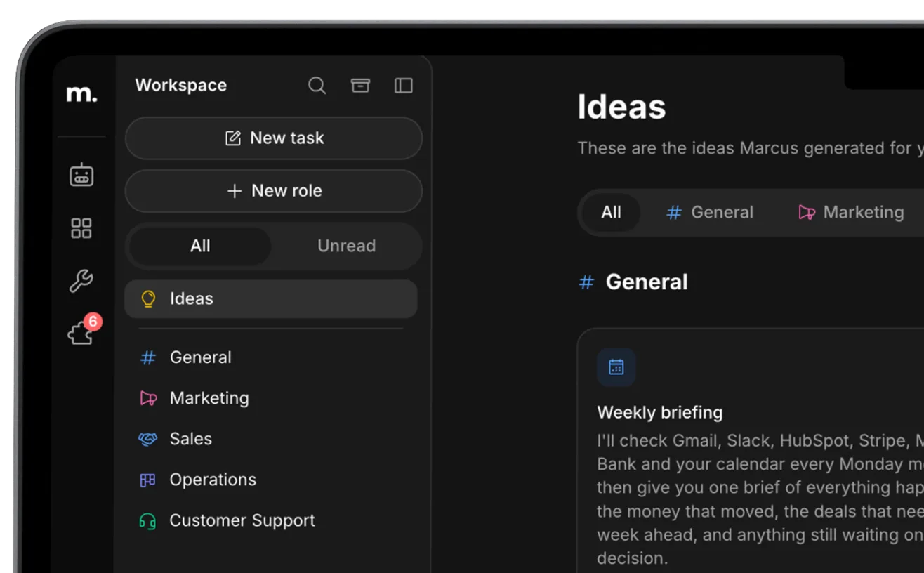Switch sidebar filter to All
Viewport: 924px width, 573px height.
click(x=200, y=246)
